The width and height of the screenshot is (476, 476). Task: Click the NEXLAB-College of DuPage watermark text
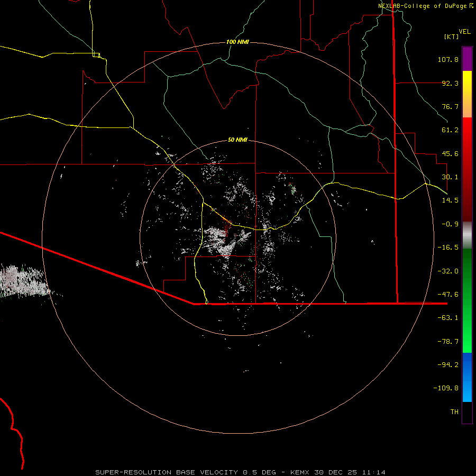coord(425,6)
